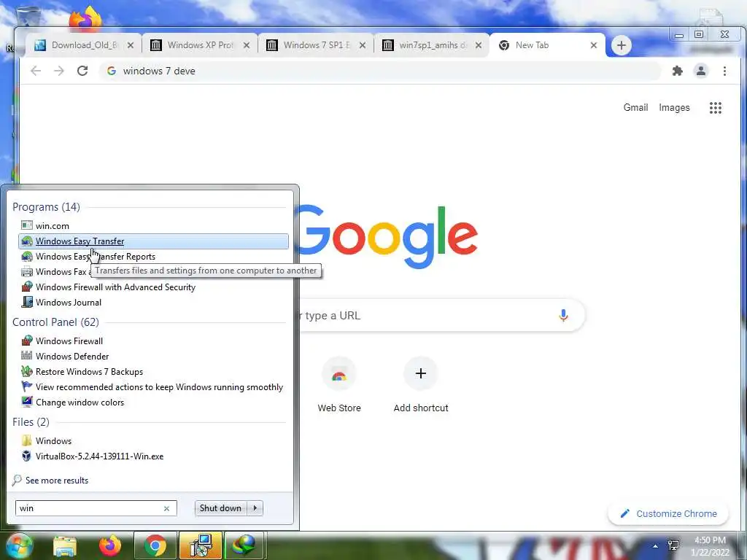The image size is (747, 560).
Task: Go back in Chrome
Action: (x=36, y=71)
